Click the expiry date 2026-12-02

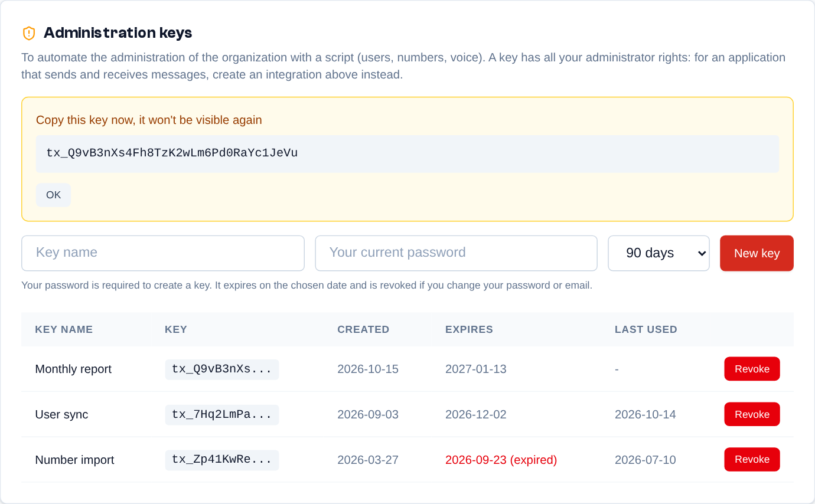(476, 415)
